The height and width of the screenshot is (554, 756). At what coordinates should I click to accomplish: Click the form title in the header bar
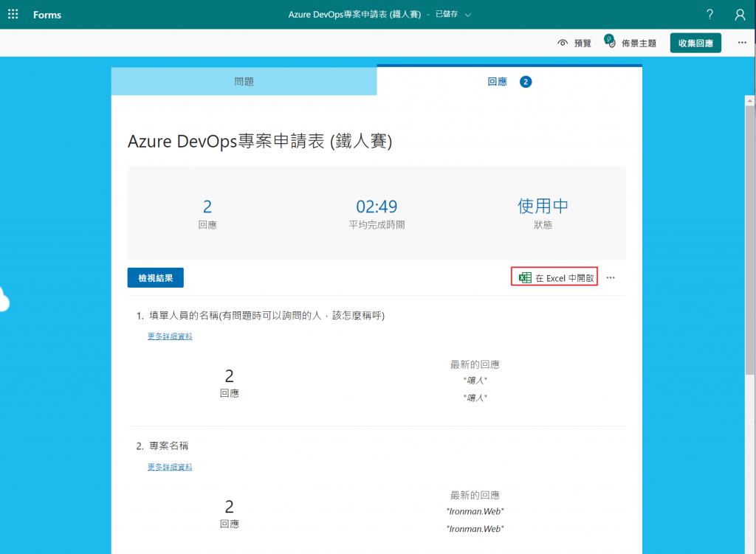pyautogui.click(x=354, y=15)
